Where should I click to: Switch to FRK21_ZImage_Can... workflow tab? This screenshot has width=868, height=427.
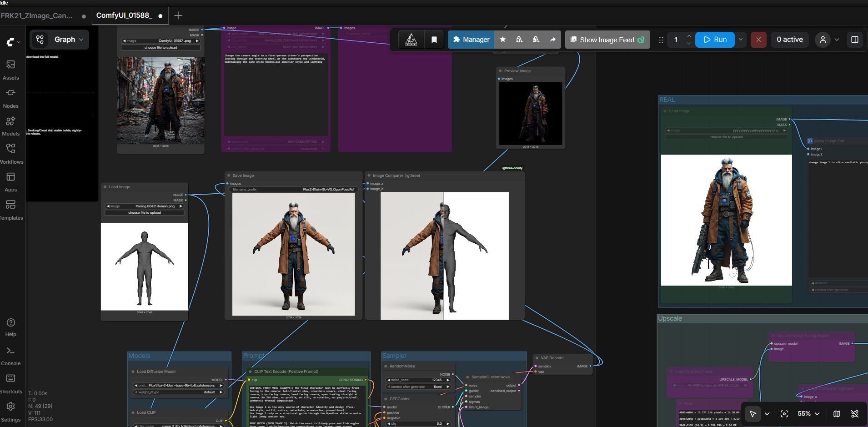pyautogui.click(x=37, y=15)
